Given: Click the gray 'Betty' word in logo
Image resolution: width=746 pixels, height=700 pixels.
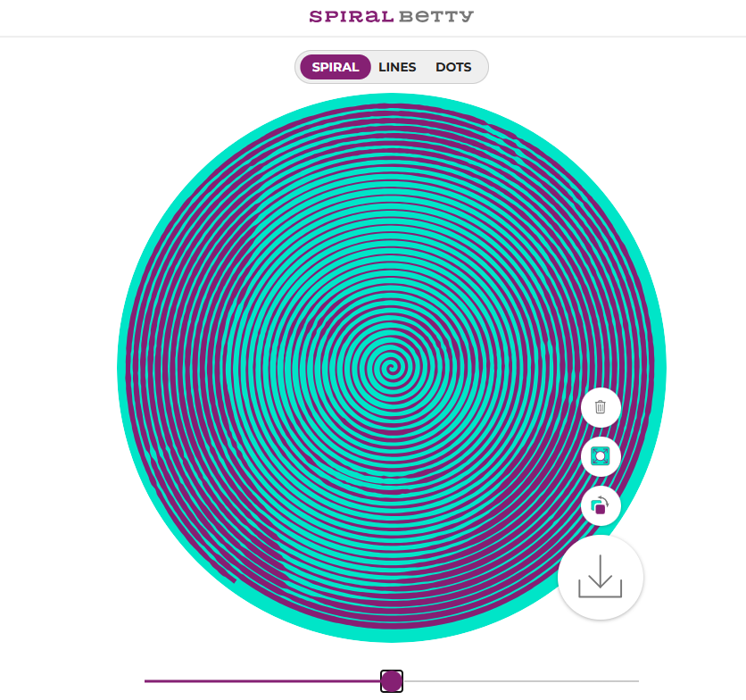Looking at the screenshot, I should tap(436, 17).
